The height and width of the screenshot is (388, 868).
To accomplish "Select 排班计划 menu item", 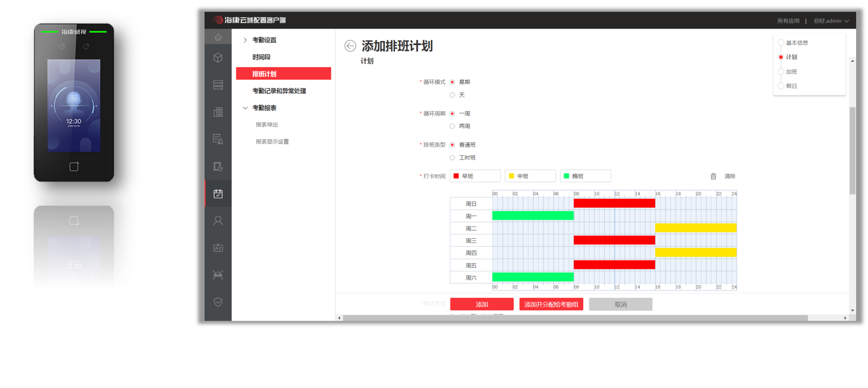I will 284,74.
